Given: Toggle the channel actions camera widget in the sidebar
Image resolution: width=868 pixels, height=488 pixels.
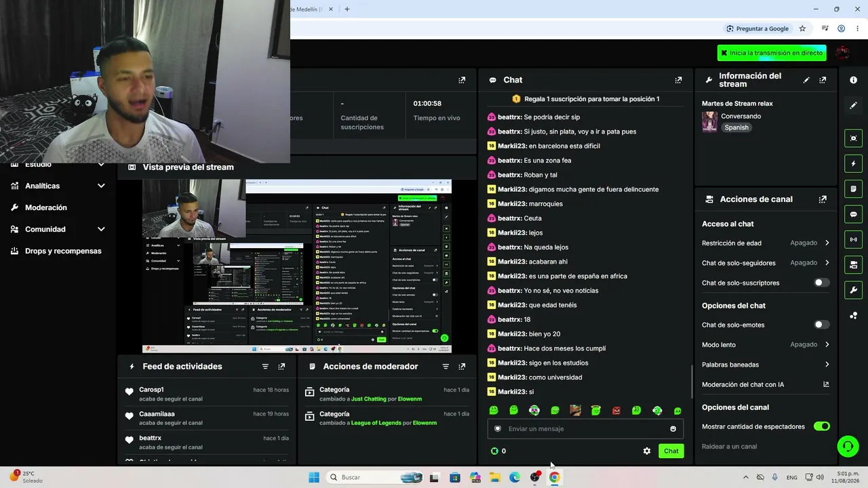Looking at the screenshot, I should pos(853,264).
